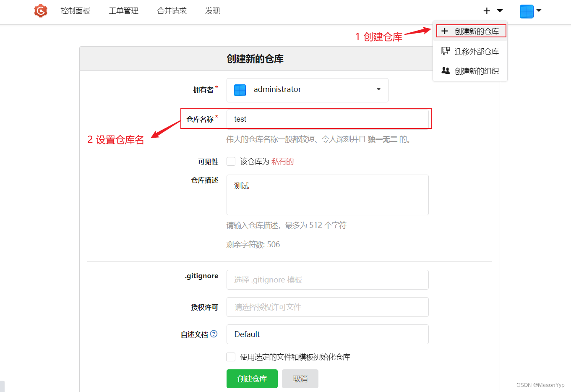Click the migrate icon beside 迁移外部仓库

(445, 51)
